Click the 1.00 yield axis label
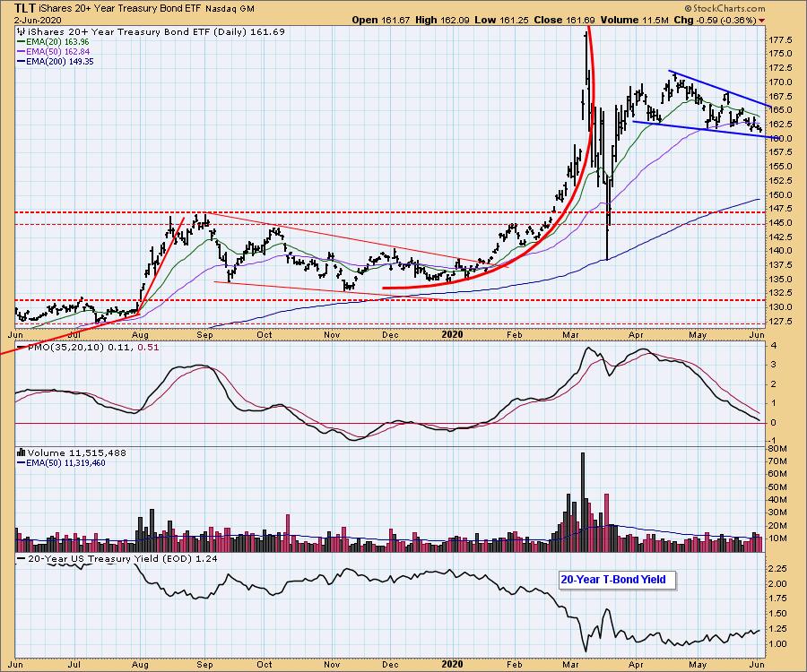 click(777, 643)
